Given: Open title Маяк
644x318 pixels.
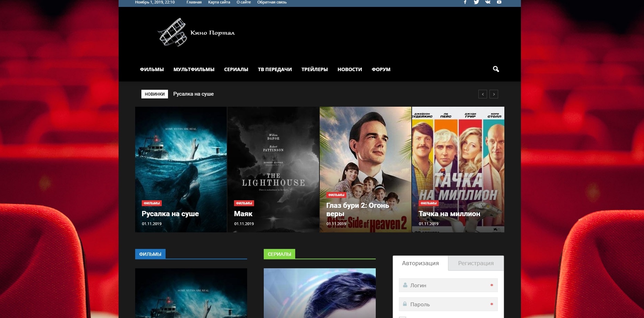Looking at the screenshot, I should pyautogui.click(x=243, y=214).
